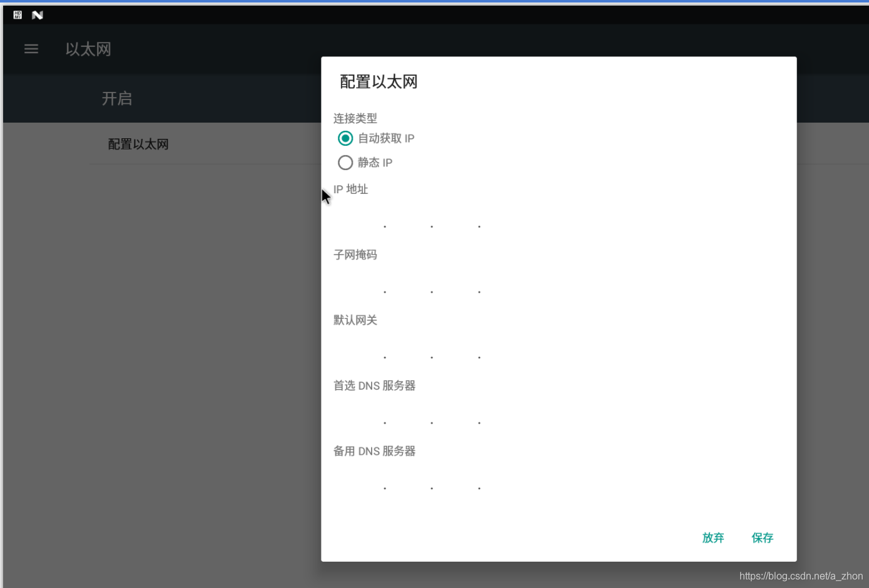The width and height of the screenshot is (869, 588).
Task: Click the N notification status icon
Action: tap(38, 15)
